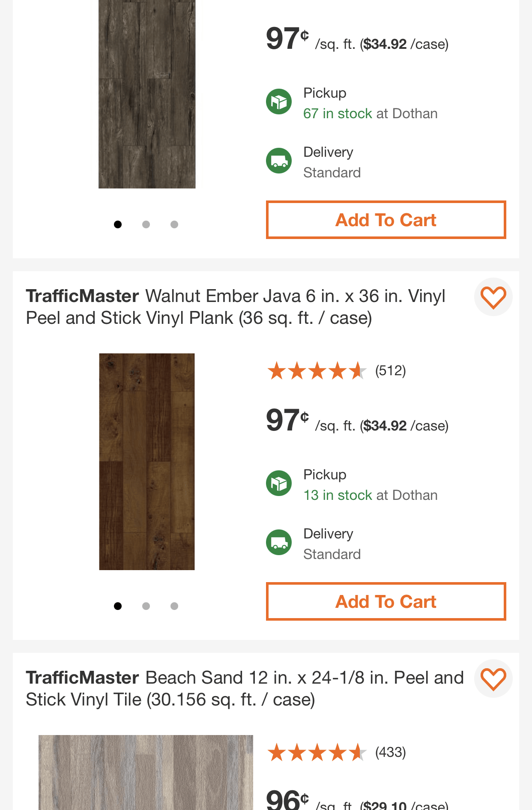View the Walnut Ember Java product image
Viewport: 532px width, 810px height.
147,462
